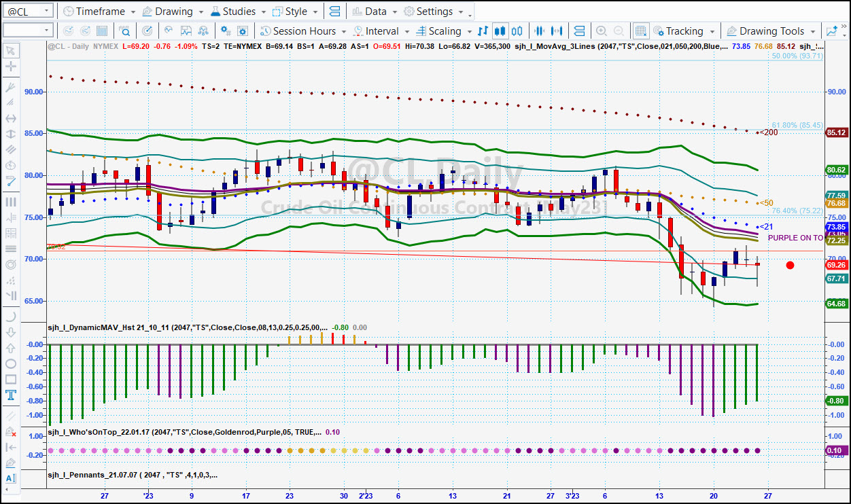The image size is (851, 504).
Task: Select the horizontal double-arrow drawing tool
Action: (11, 118)
